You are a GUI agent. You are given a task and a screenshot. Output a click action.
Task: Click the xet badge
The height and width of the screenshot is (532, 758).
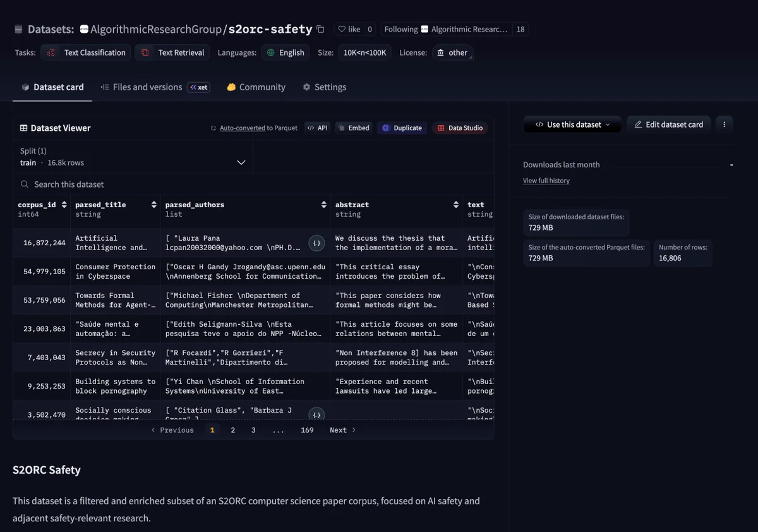tap(199, 87)
